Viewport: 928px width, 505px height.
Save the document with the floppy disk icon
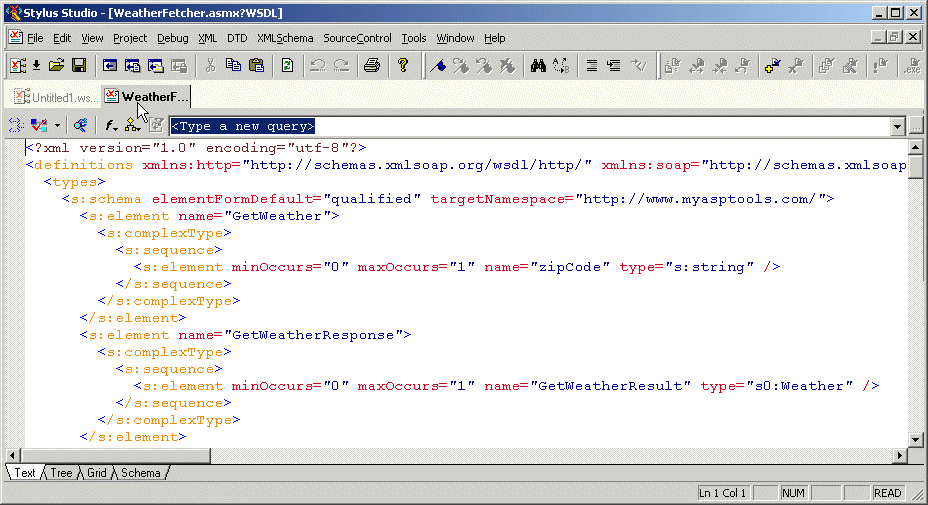coord(78,66)
